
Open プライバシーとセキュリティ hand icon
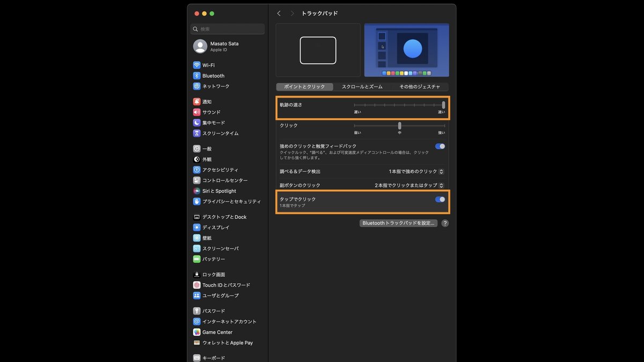point(197,201)
